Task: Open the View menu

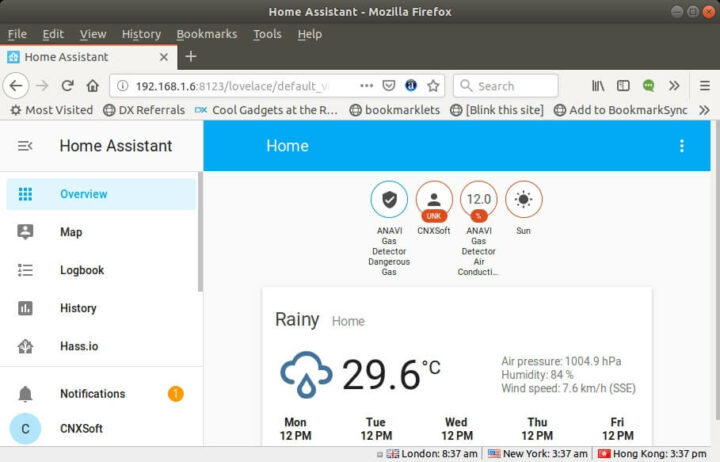Action: click(x=93, y=34)
